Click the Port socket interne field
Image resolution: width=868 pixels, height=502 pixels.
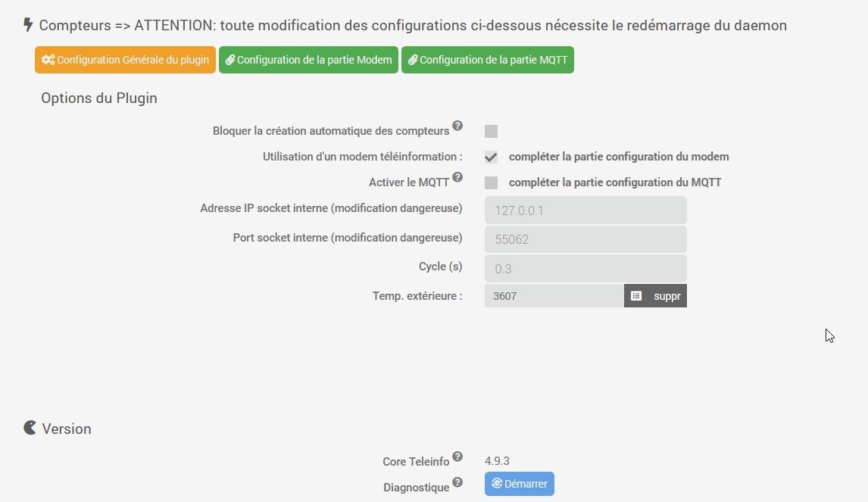click(585, 239)
